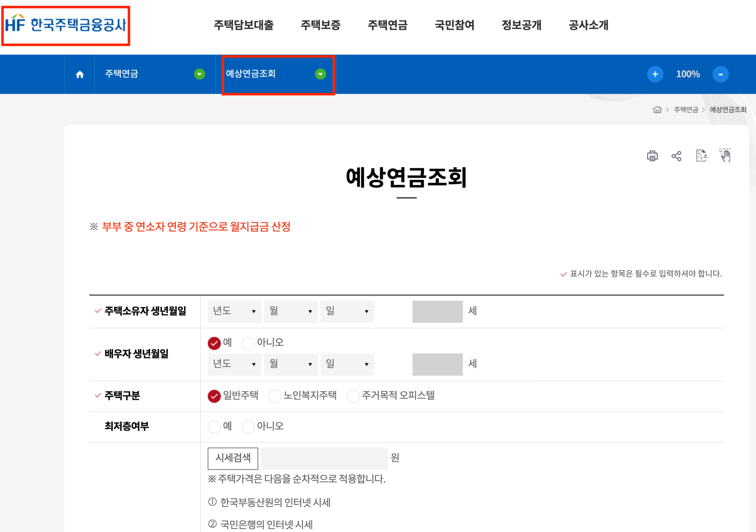
Task: Click the print icon
Action: coord(652,156)
